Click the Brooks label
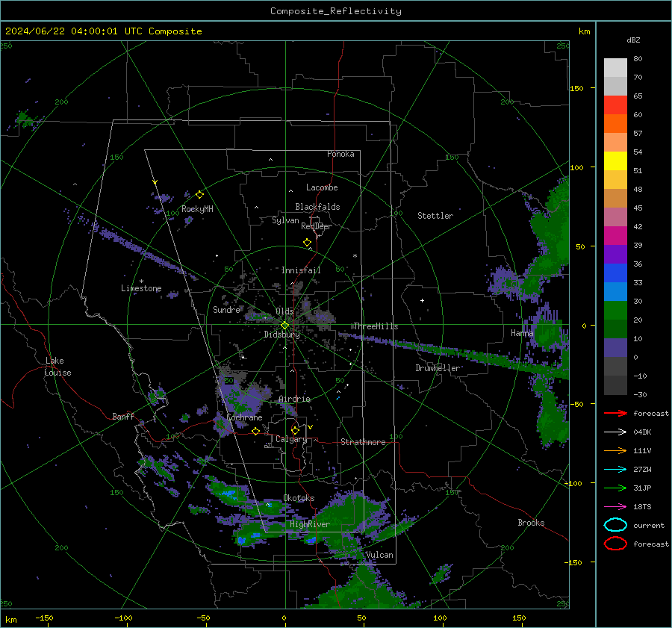Image resolution: width=672 pixels, height=628 pixels. pyautogui.click(x=531, y=523)
